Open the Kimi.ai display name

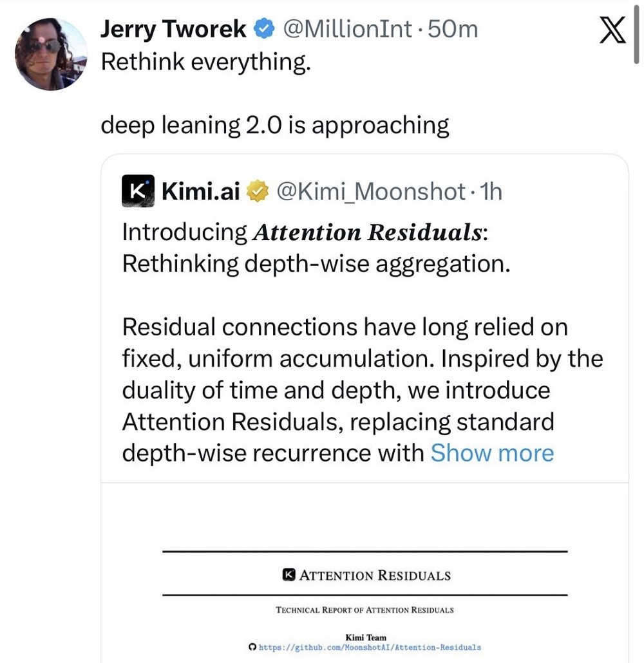coord(201,191)
